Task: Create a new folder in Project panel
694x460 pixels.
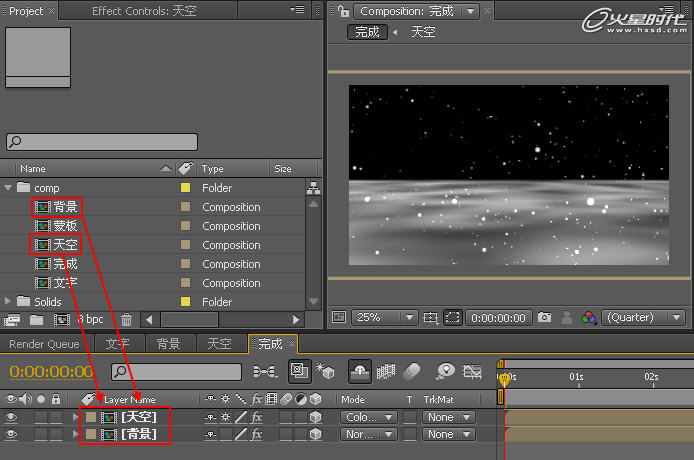Action: click(x=36, y=320)
